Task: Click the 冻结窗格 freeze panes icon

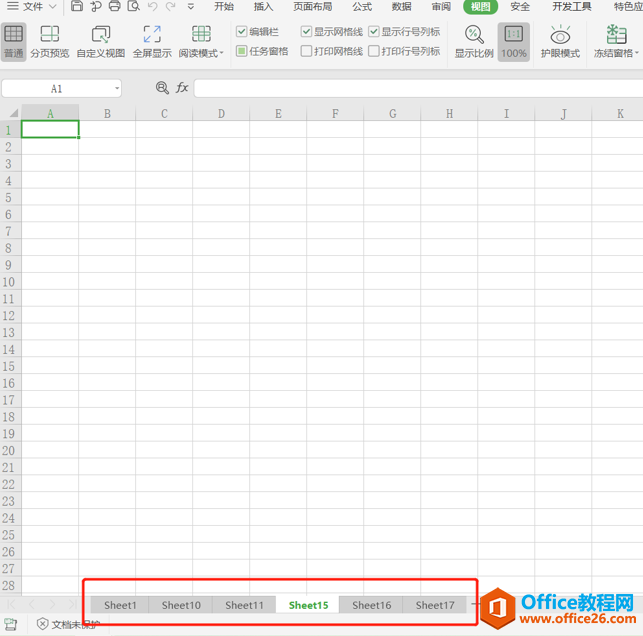Action: (616, 34)
